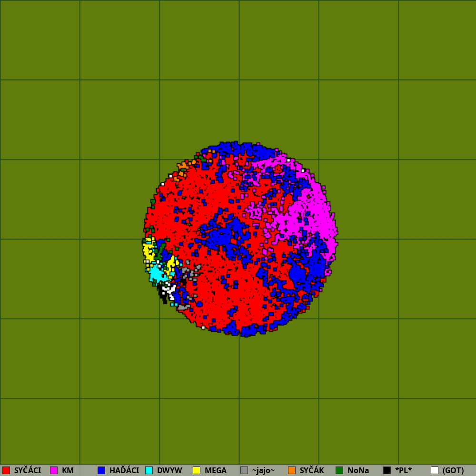This screenshot has height=476, width=476.
Task: Select the blue HAĎÁCI legend color square
Action: pyautogui.click(x=101, y=470)
